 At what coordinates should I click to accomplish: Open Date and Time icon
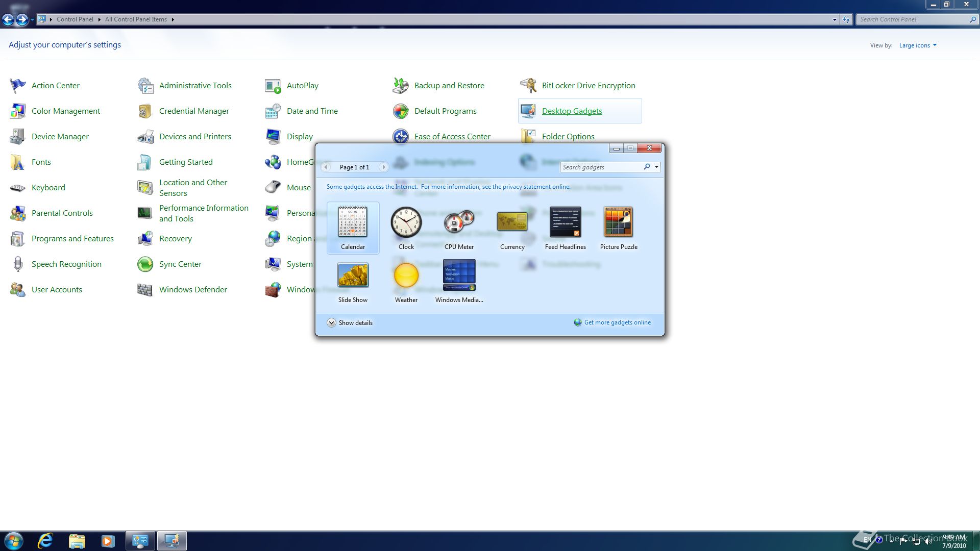tap(273, 111)
